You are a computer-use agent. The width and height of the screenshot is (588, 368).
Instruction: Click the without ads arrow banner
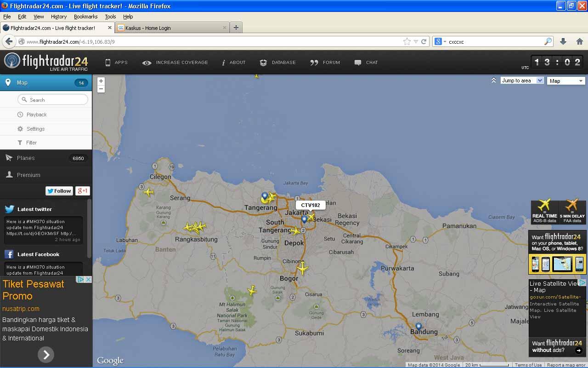557,347
